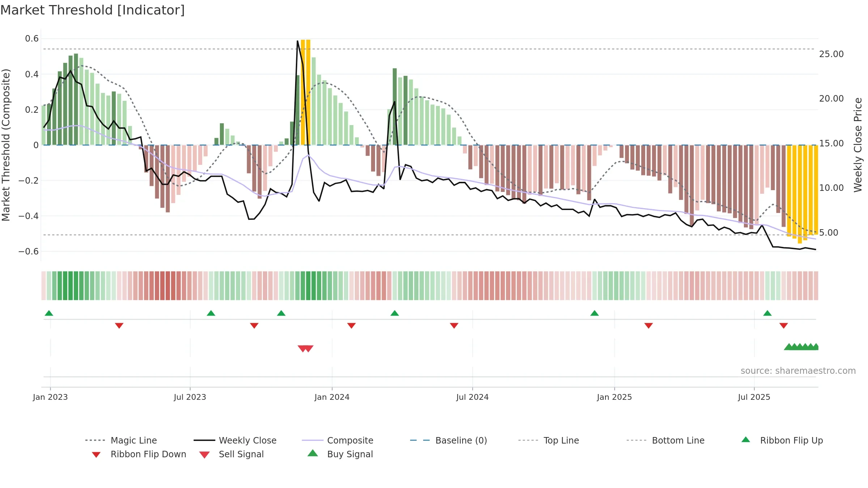868x488 pixels.
Task: Click the green Buy Signal legend triangle
Action: 313,453
